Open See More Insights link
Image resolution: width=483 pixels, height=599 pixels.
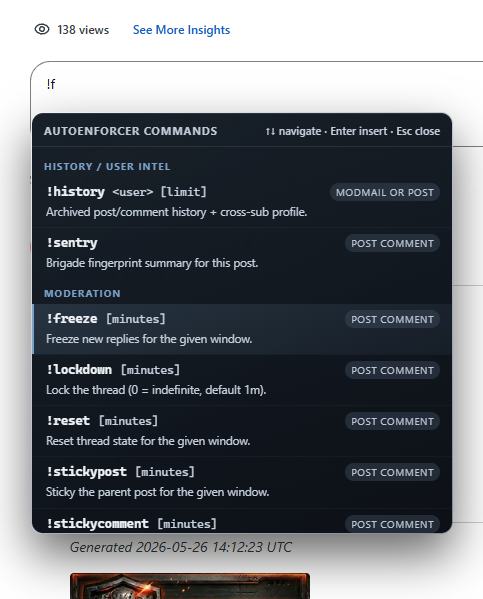182,30
